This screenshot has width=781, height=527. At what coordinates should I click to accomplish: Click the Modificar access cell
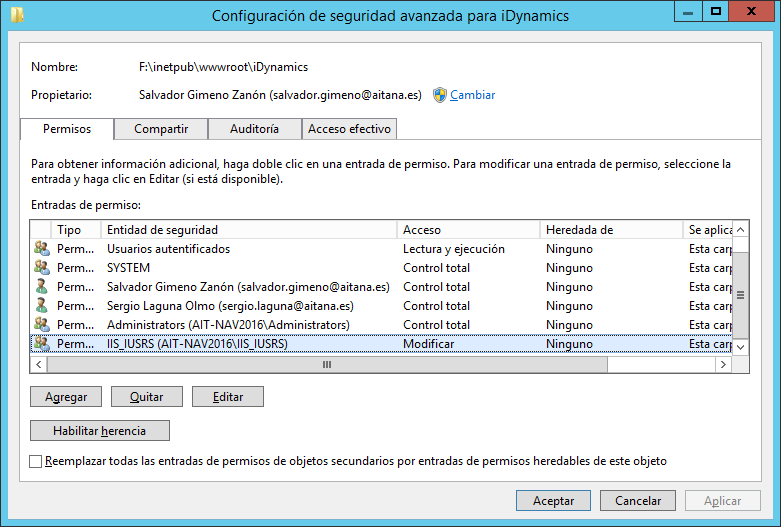428,343
